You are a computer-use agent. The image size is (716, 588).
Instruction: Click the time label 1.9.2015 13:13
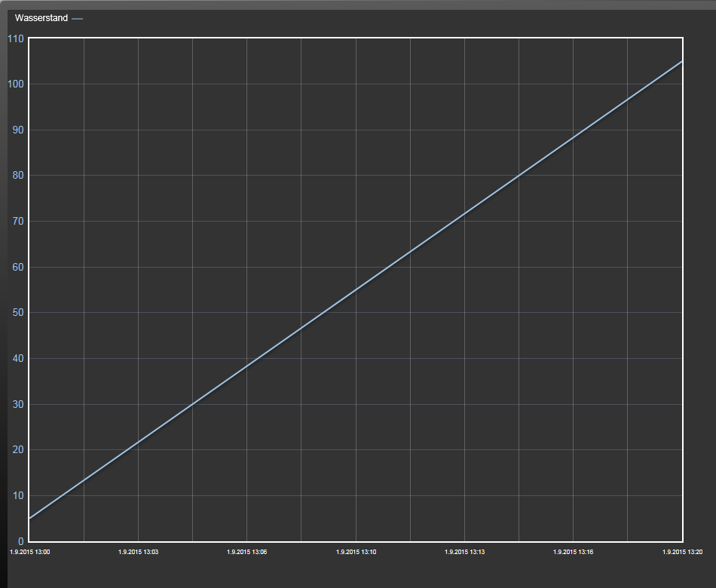(465, 552)
